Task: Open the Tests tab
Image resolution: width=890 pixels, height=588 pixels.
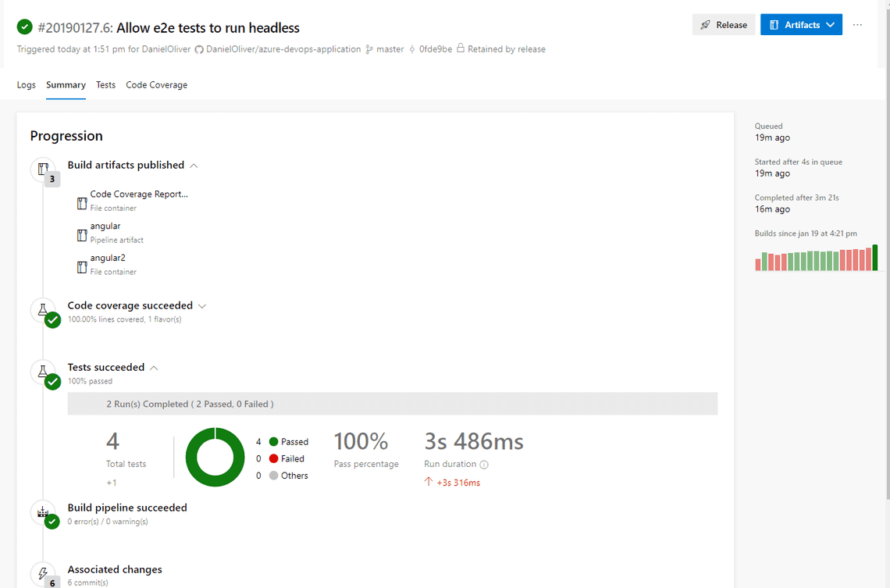Action: [105, 85]
